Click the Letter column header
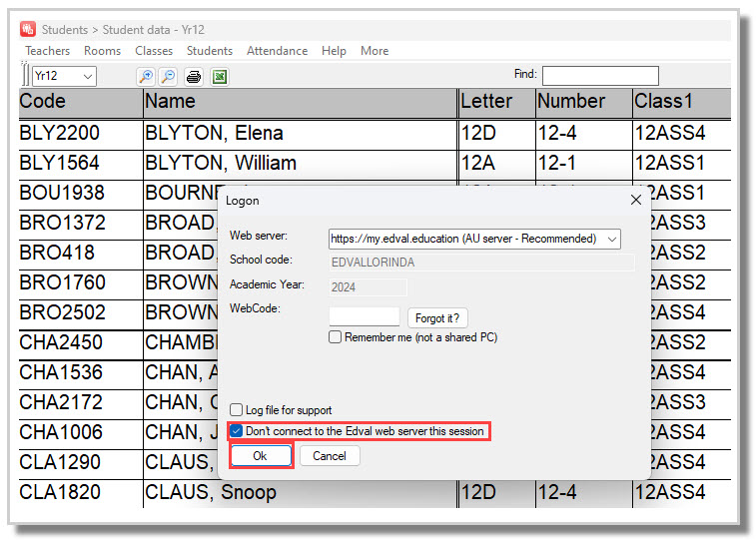 pyautogui.click(x=496, y=102)
